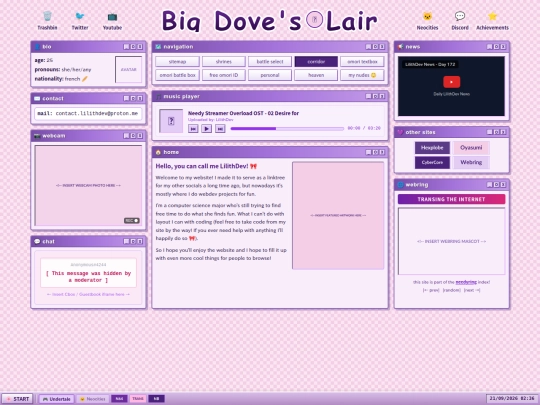The image size is (540, 405).
Task: Click the Transing the Internet banner
Action: point(451,199)
